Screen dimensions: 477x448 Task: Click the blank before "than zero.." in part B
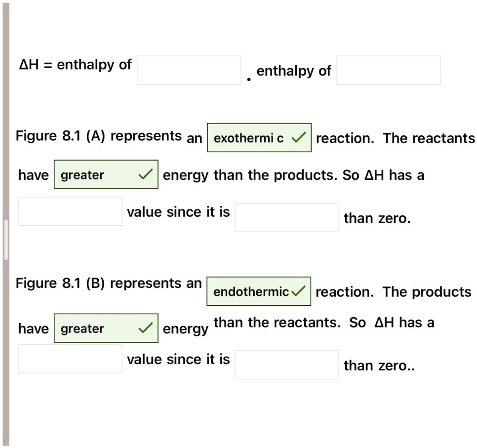tap(286, 364)
